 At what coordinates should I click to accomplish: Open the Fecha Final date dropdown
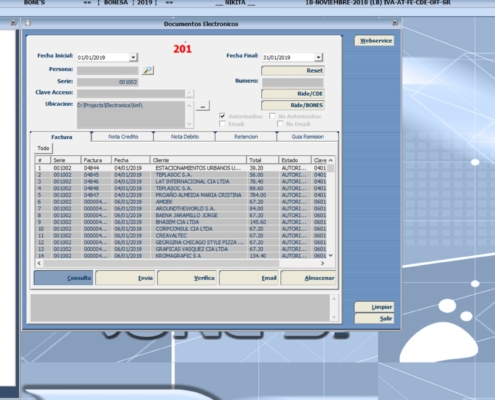coord(318,57)
